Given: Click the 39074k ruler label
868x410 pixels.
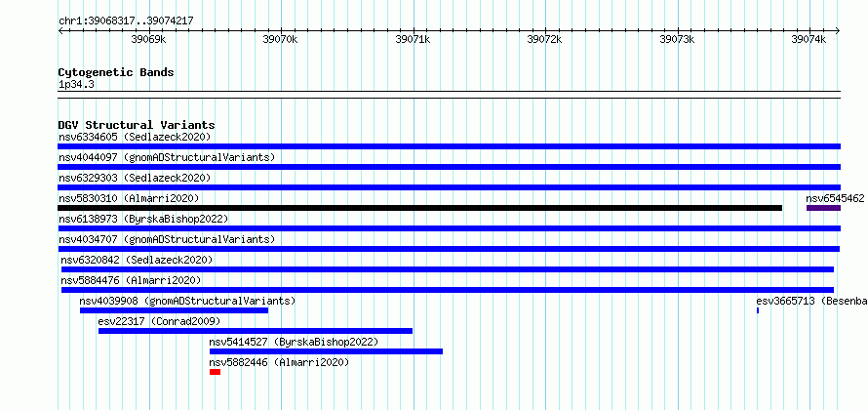Looking at the screenshot, I should [809, 39].
